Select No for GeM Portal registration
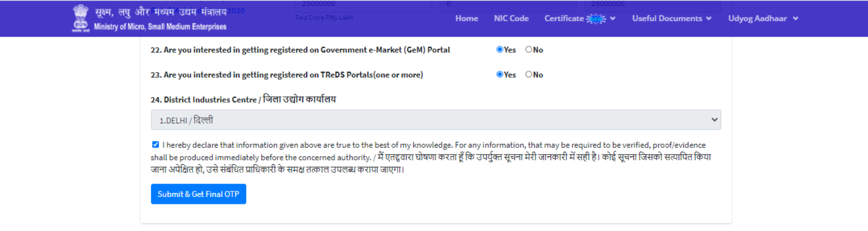Viewport: 868px width, 231px height. pos(529,50)
